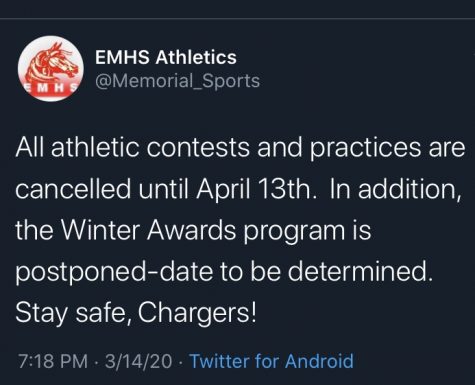
Task: Click the word 'Athletics' in account name
Action: 196,57
